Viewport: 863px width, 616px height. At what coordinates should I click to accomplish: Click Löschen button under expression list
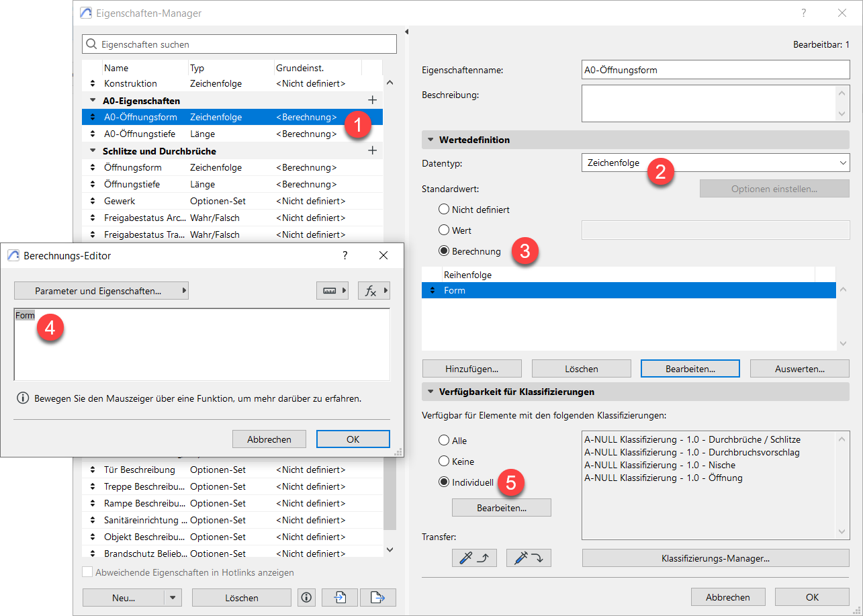pos(582,369)
